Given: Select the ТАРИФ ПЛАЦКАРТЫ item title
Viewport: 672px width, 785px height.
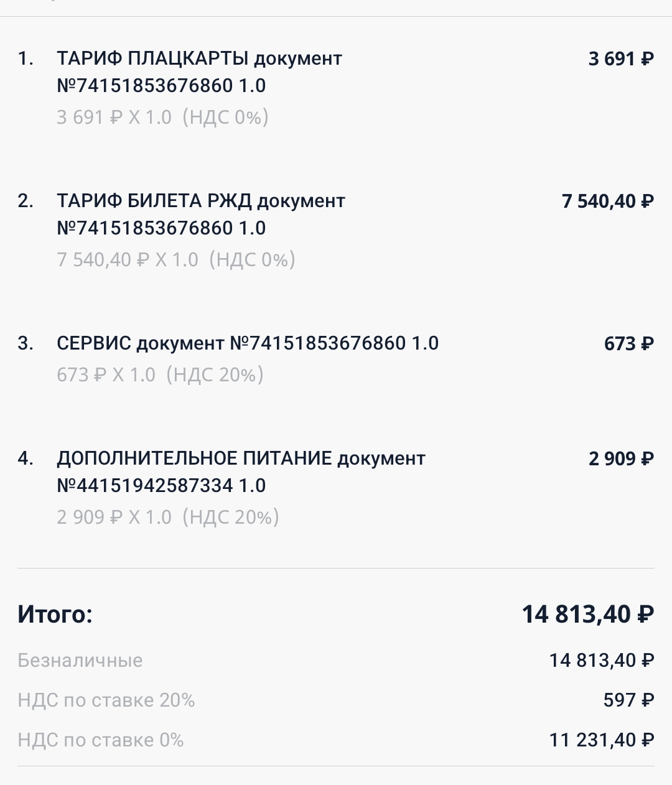Looking at the screenshot, I should [199, 72].
